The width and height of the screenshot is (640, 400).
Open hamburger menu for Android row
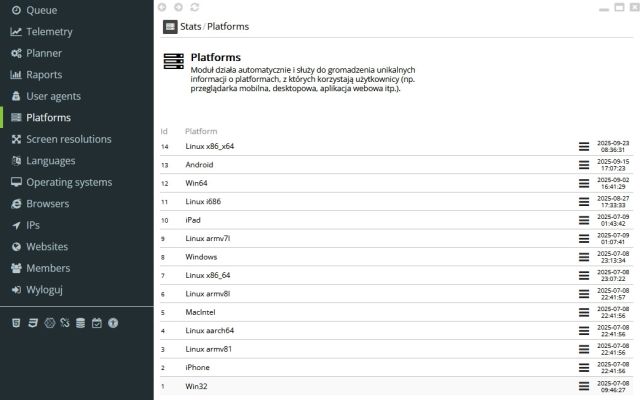[x=584, y=165]
